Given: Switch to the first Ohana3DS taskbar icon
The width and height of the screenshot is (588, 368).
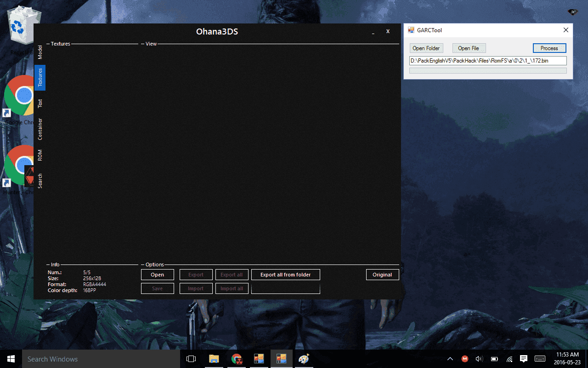Looking at the screenshot, I should tap(259, 359).
